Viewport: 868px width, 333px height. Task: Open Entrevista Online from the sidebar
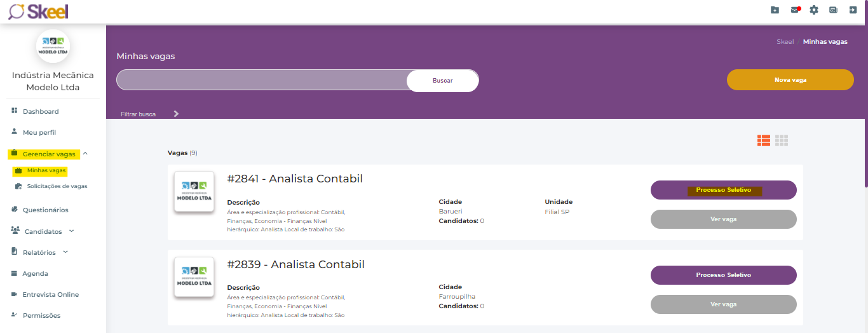click(50, 294)
